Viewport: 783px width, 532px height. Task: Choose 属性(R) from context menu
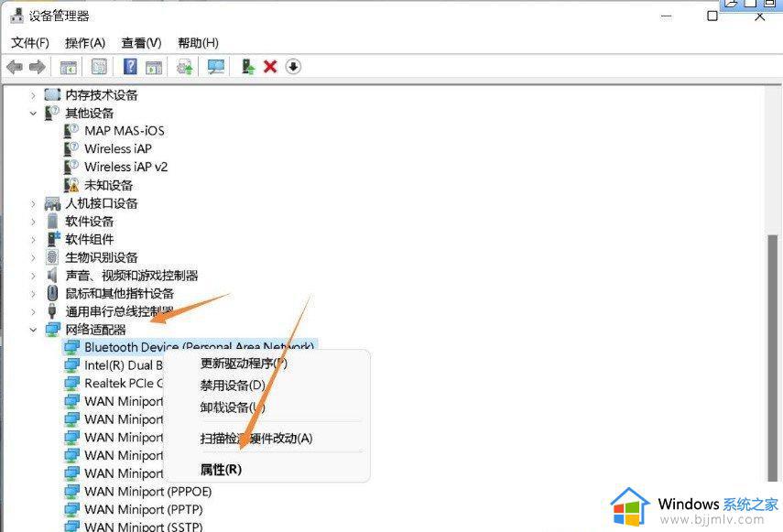click(221, 470)
